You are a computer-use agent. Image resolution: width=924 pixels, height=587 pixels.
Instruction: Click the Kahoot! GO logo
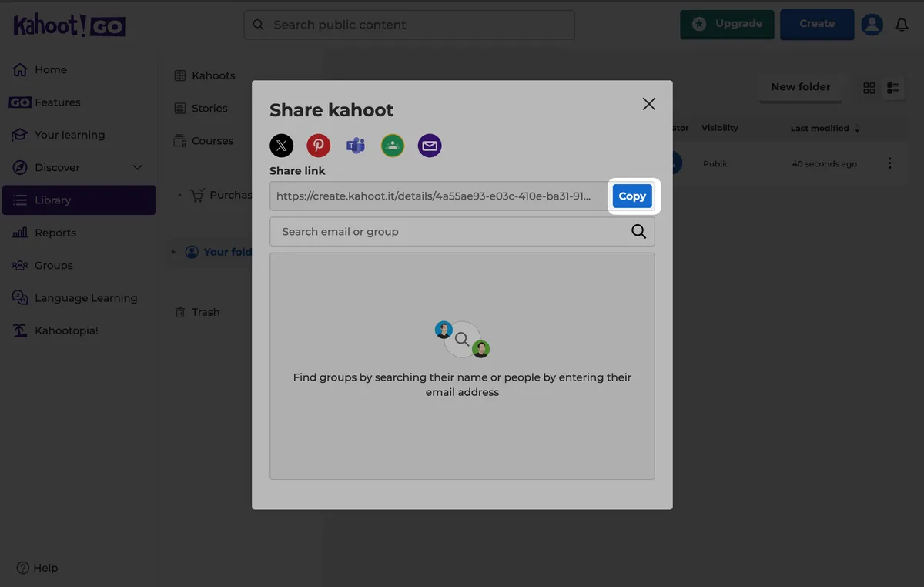69,26
